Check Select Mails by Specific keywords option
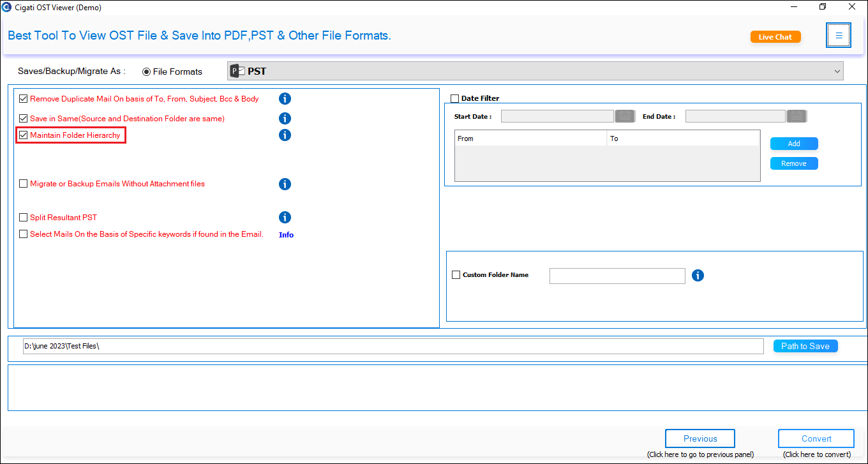This screenshot has width=868, height=464. (x=24, y=234)
